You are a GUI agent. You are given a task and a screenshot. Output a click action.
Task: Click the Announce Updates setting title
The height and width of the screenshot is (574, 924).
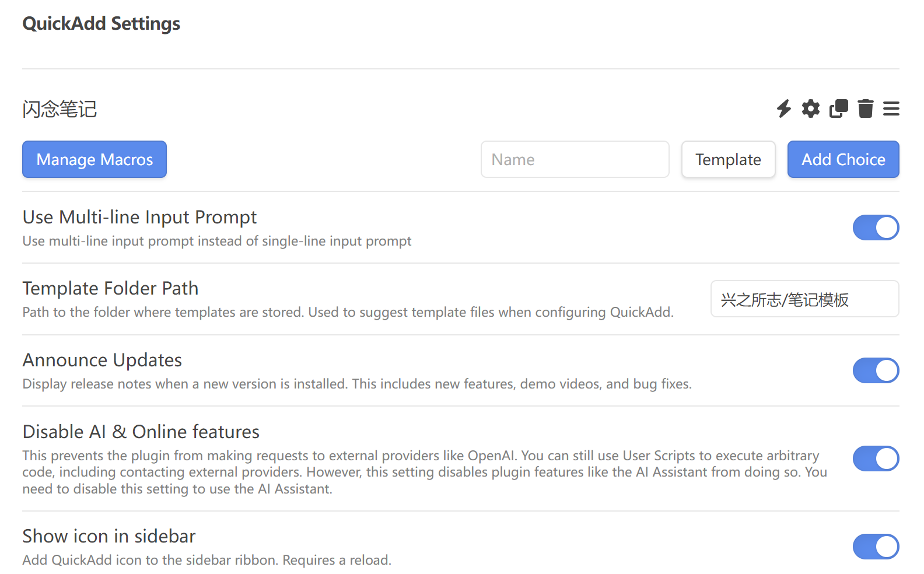[x=102, y=360]
